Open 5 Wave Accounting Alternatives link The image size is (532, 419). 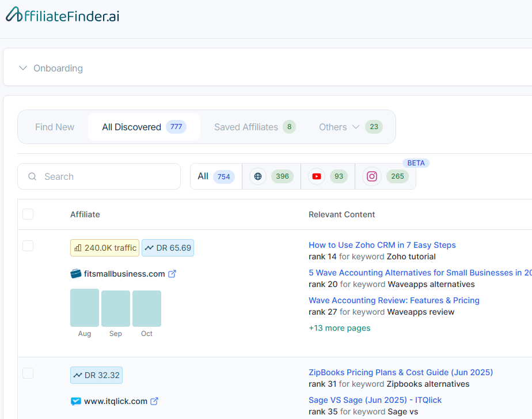tap(420, 273)
